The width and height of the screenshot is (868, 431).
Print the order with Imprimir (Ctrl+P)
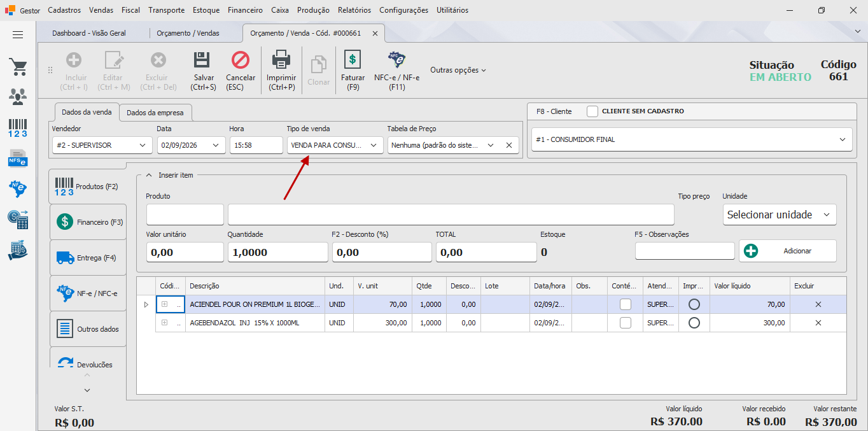[281, 71]
